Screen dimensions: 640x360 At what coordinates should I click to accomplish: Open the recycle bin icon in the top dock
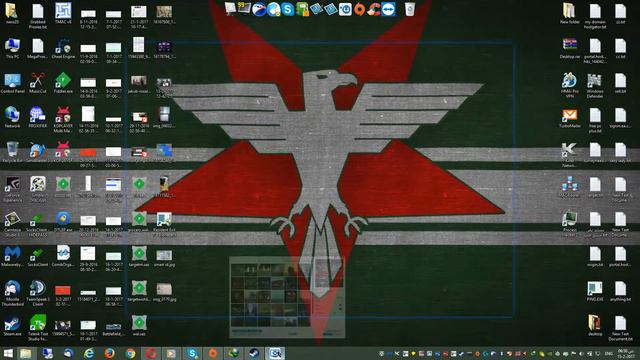click(x=410, y=9)
